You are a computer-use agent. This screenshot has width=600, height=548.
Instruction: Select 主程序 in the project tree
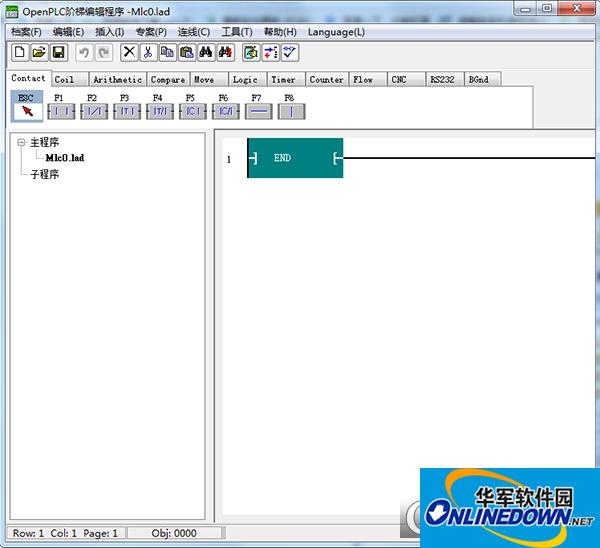[44, 142]
